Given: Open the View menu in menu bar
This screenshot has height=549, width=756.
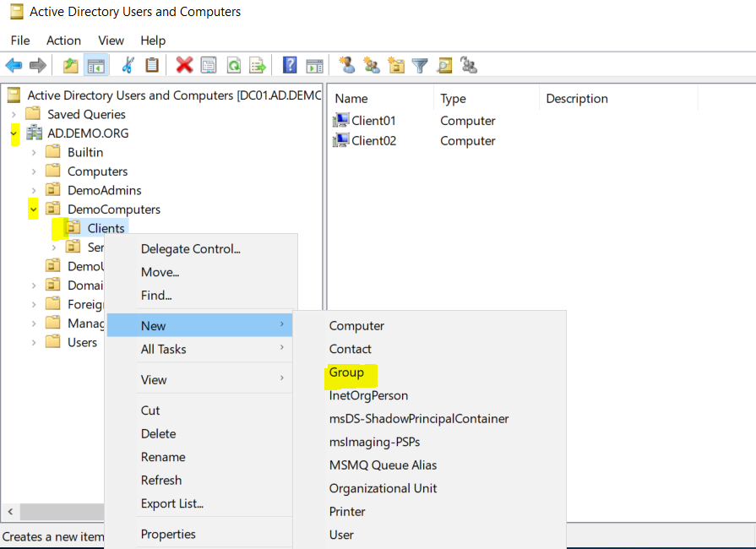Looking at the screenshot, I should click(111, 41).
